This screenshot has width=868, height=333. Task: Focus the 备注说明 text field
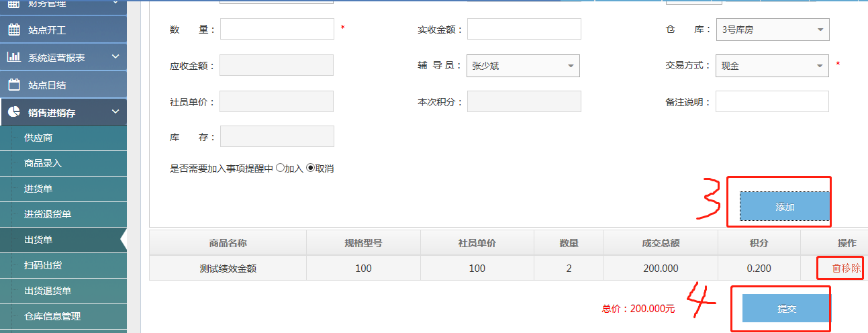(772, 101)
